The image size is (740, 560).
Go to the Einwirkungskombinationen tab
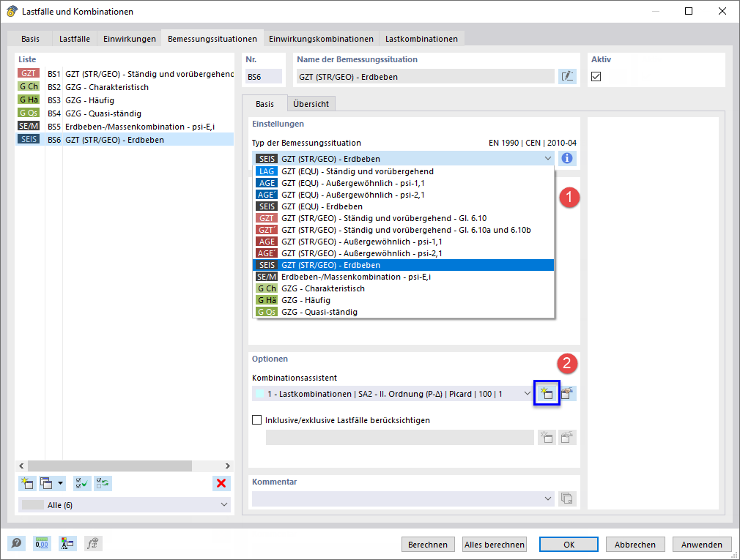(x=321, y=39)
